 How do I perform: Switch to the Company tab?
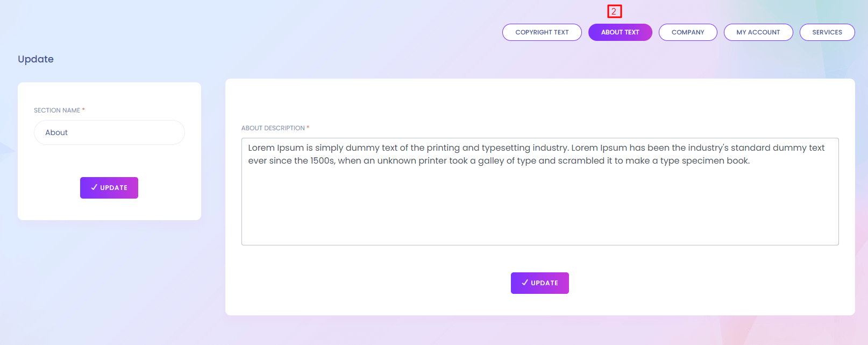(687, 32)
